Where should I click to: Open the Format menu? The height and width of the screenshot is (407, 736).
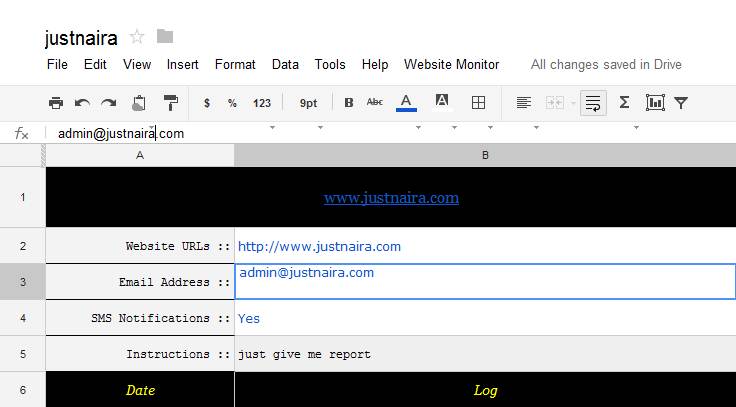tap(235, 64)
